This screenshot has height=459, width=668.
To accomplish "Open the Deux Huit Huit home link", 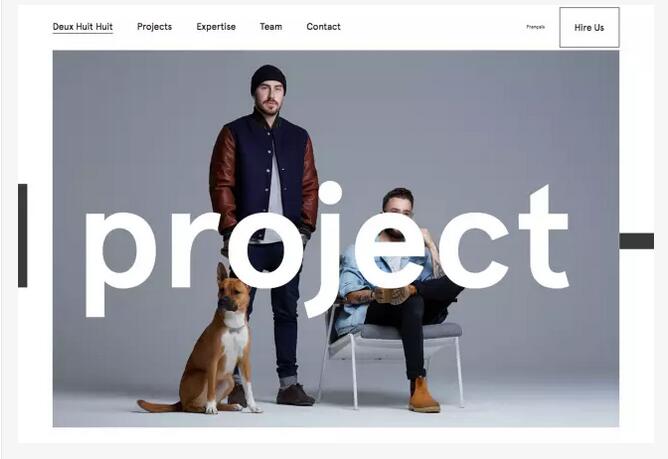I will click(83, 27).
